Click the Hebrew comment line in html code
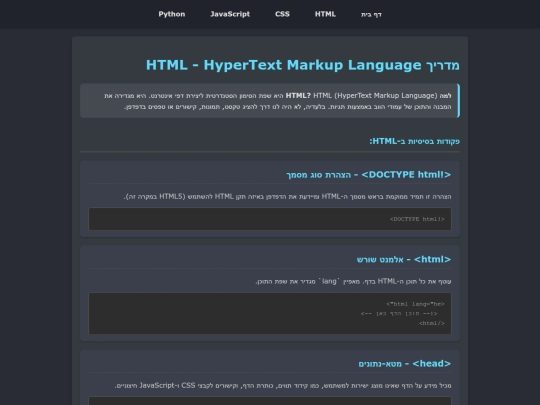Image resolution: width=540 pixels, height=405 pixels. [x=399, y=314]
